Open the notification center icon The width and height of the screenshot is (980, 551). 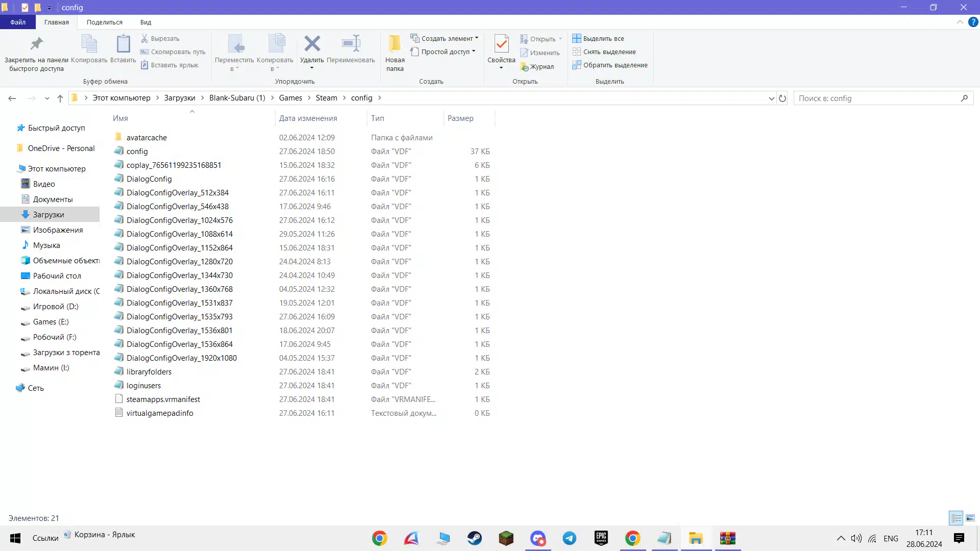click(x=959, y=538)
